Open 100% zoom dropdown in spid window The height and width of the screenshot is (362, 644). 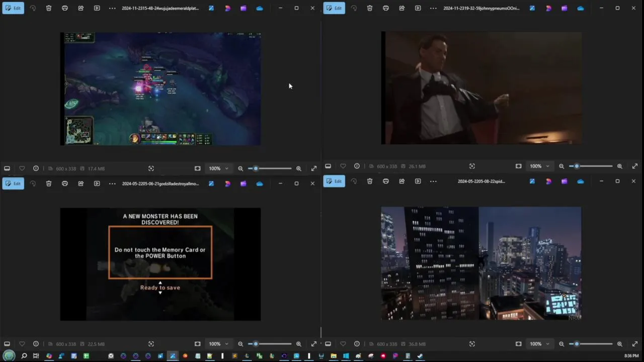[x=540, y=344]
